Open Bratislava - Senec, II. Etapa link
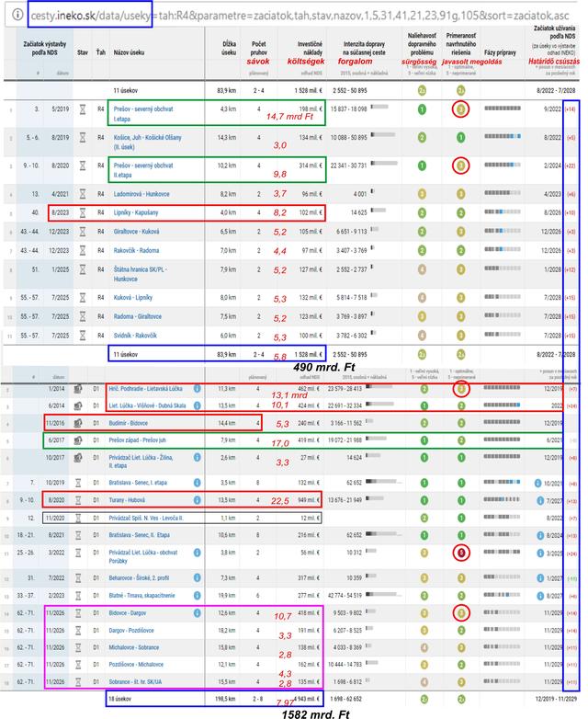The width and height of the screenshot is (588, 719). point(139,535)
